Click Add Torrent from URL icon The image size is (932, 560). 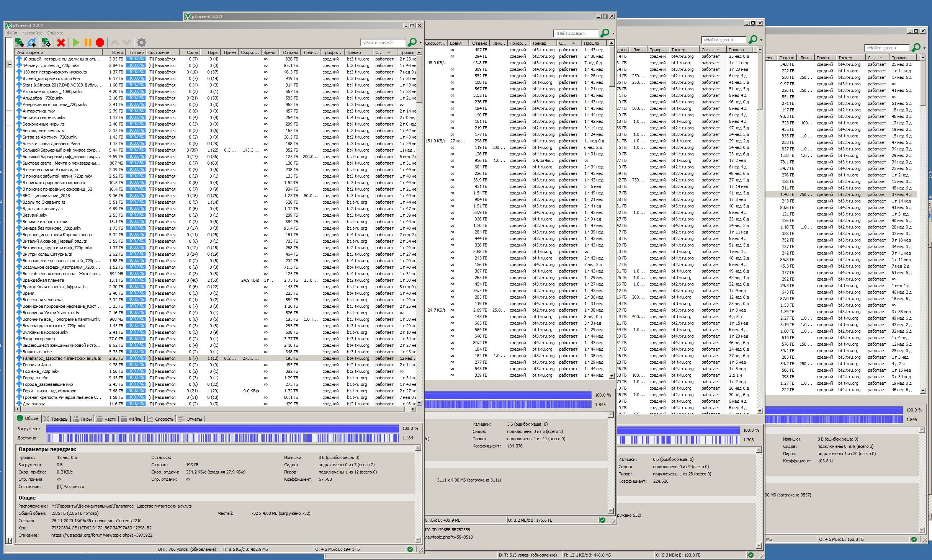pyautogui.click(x=32, y=42)
